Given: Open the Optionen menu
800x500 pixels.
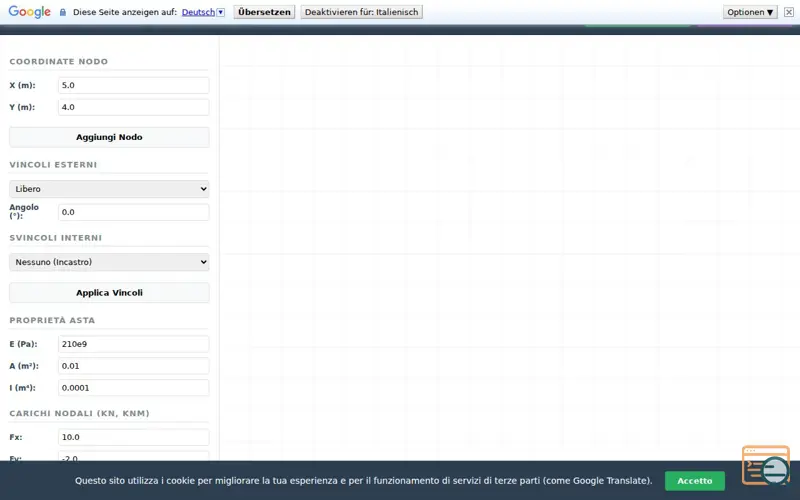Looking at the screenshot, I should (750, 12).
